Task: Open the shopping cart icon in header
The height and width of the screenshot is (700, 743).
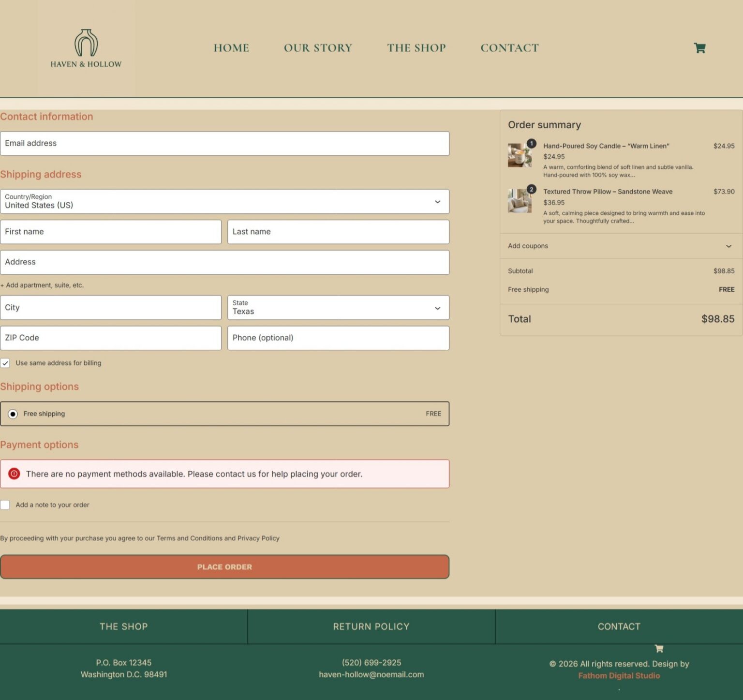Action: coord(699,48)
